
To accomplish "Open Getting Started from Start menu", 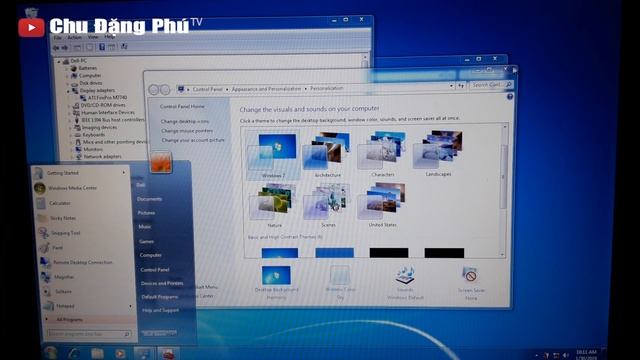I will point(80,173).
